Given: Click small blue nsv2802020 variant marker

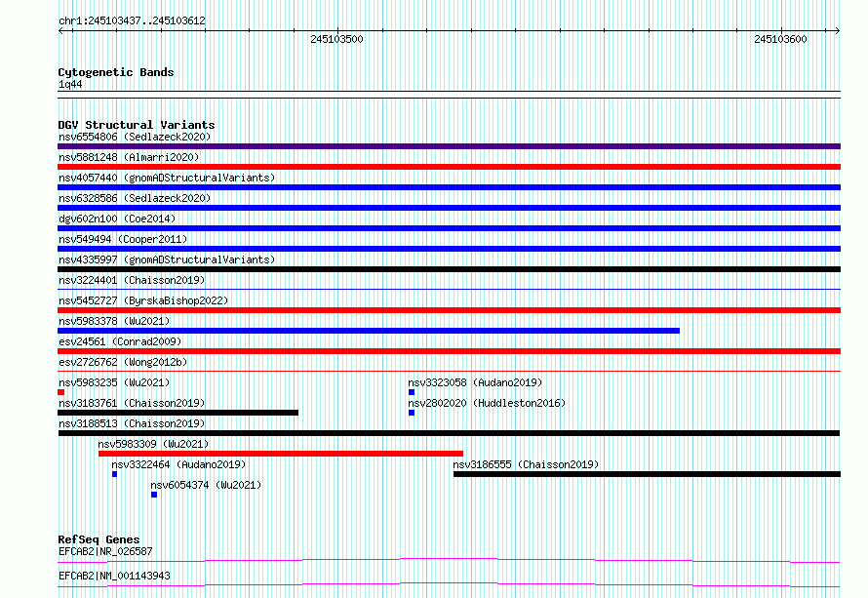Looking at the screenshot, I should pos(412,413).
